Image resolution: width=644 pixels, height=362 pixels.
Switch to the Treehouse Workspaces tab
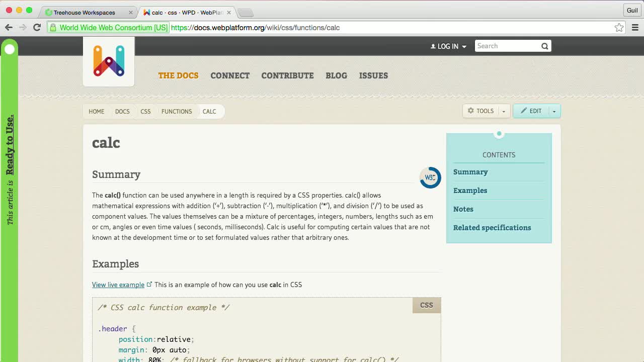pos(86,13)
